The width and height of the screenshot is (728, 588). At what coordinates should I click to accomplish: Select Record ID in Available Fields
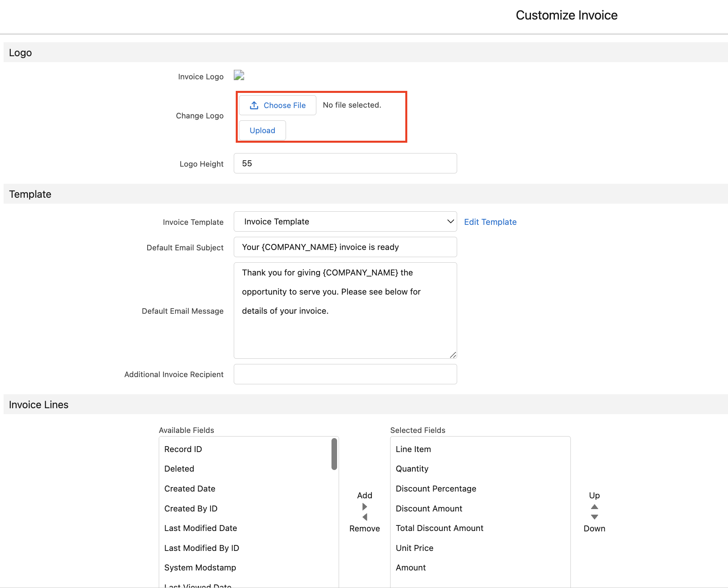(183, 449)
